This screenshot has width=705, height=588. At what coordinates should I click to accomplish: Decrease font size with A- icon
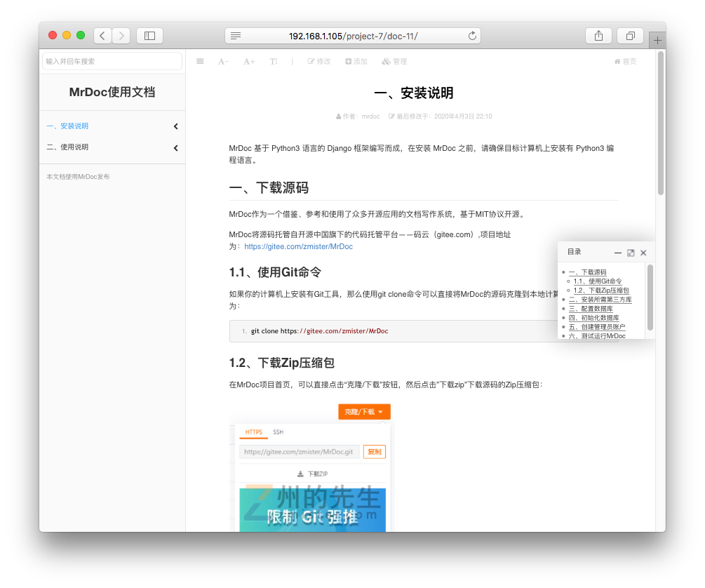223,62
